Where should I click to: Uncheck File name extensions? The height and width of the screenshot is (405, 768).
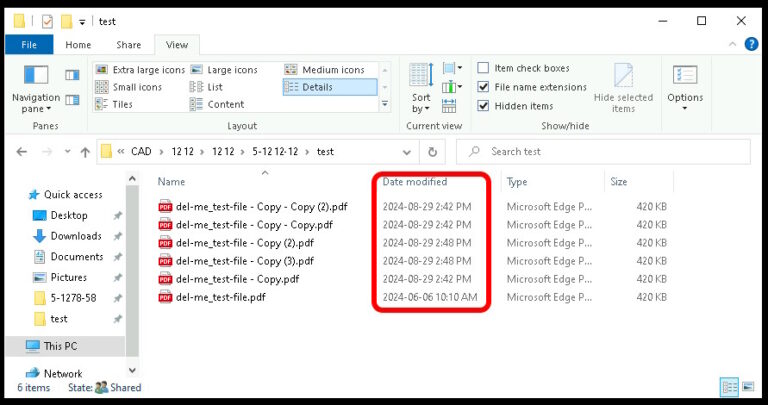click(484, 87)
